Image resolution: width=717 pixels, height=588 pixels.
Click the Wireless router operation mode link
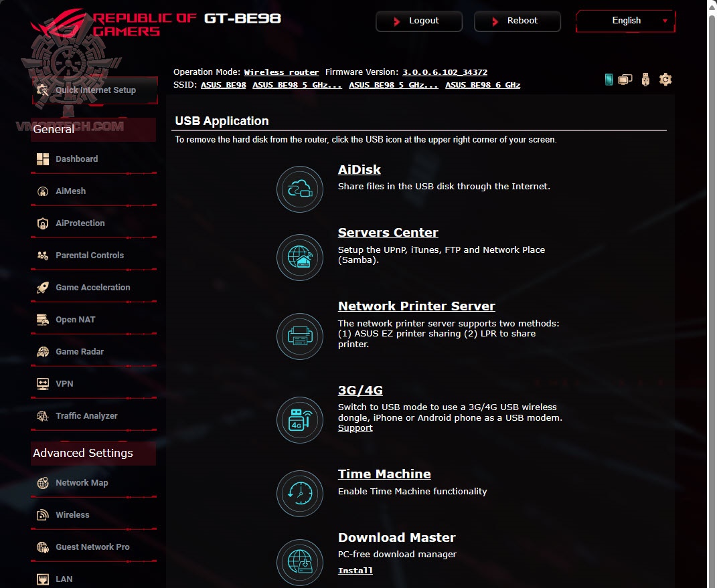281,72
